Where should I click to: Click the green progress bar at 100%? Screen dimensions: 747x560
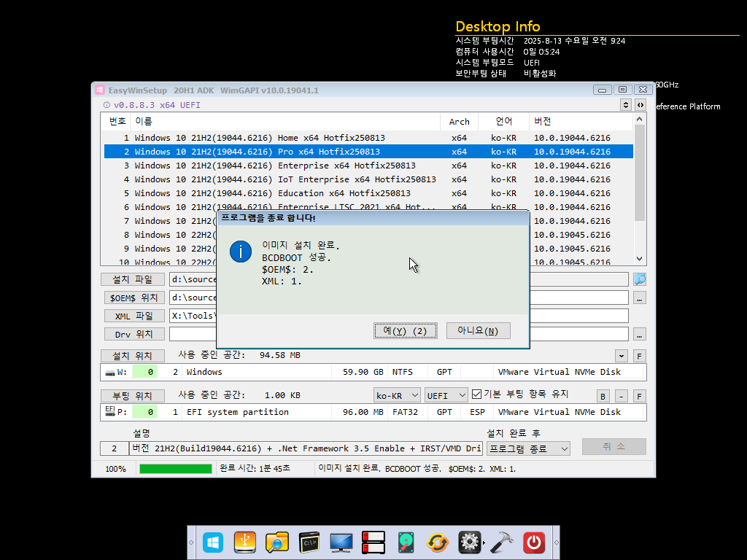pyautogui.click(x=175, y=469)
